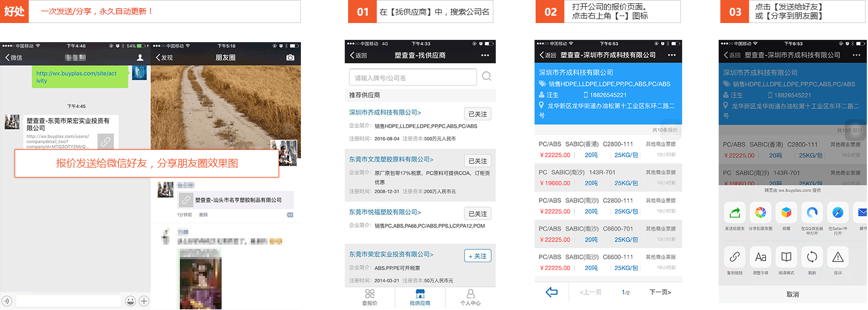Tap 共10条报价 count on step 02 page
The image size is (868, 310).
[665, 130]
